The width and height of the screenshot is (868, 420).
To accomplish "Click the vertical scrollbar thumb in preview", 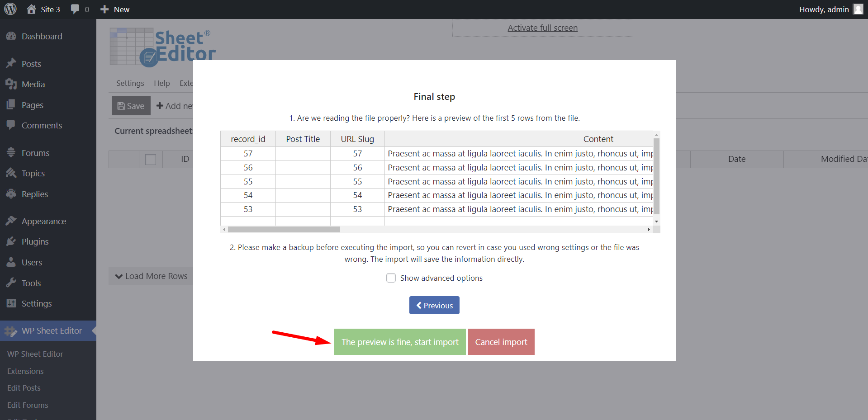I will click(x=657, y=176).
